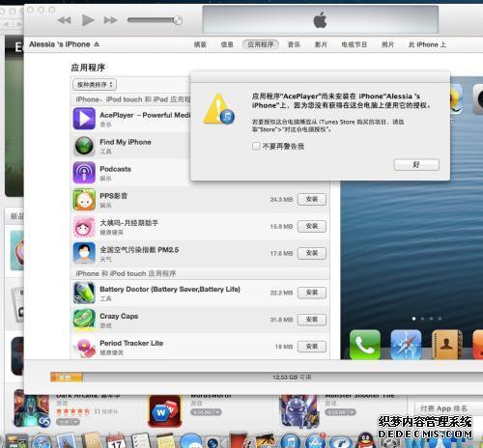Select the Find My iPhone app icon
This screenshot has width=483, height=448.
tap(84, 146)
